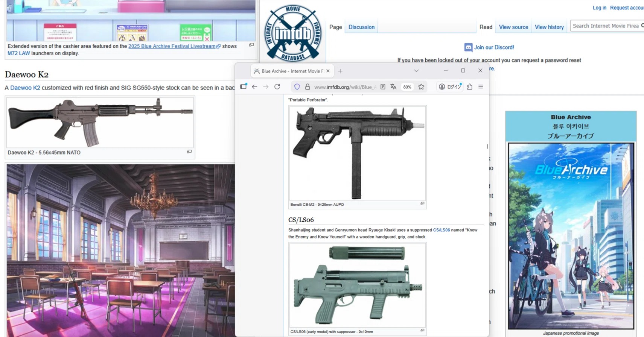This screenshot has height=337, width=644.
Task: Click the Benelli CB-M2 - 9x25mm AUPO caption
Action: pyautogui.click(x=317, y=205)
